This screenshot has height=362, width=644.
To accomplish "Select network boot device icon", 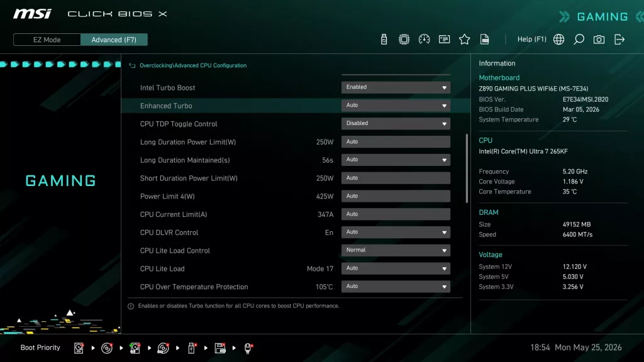I will [248, 348].
